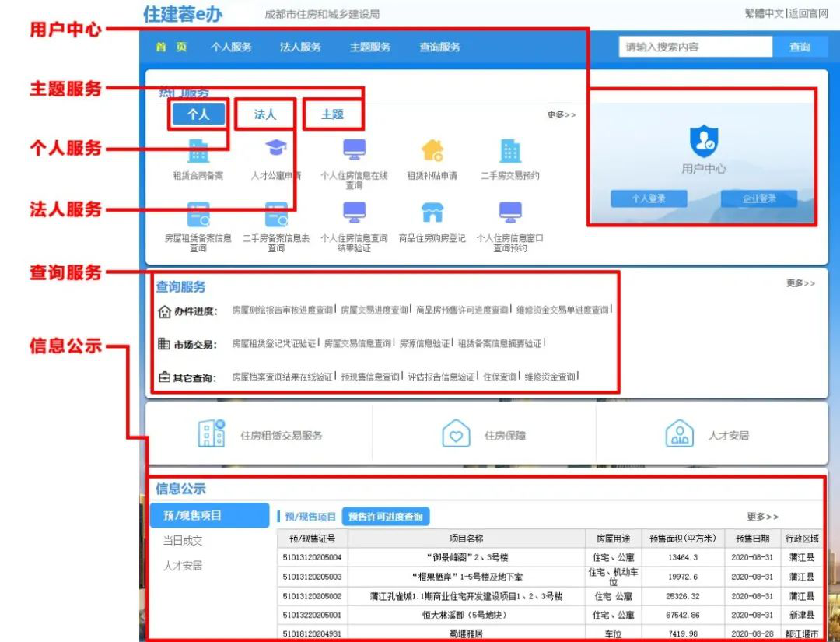This screenshot has width=840, height=642.
Task: Switch to the 人才安居 sidebar tab under 信息公示
Action: tap(183, 566)
